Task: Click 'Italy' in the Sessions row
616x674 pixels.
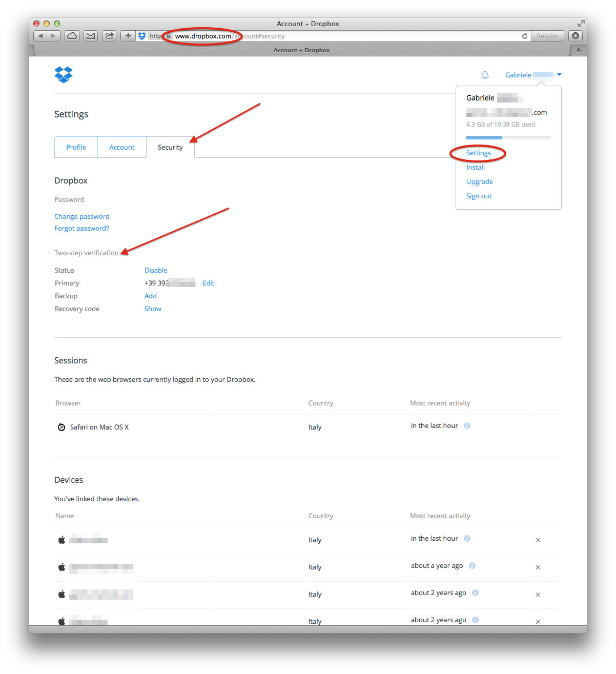Action: (315, 427)
